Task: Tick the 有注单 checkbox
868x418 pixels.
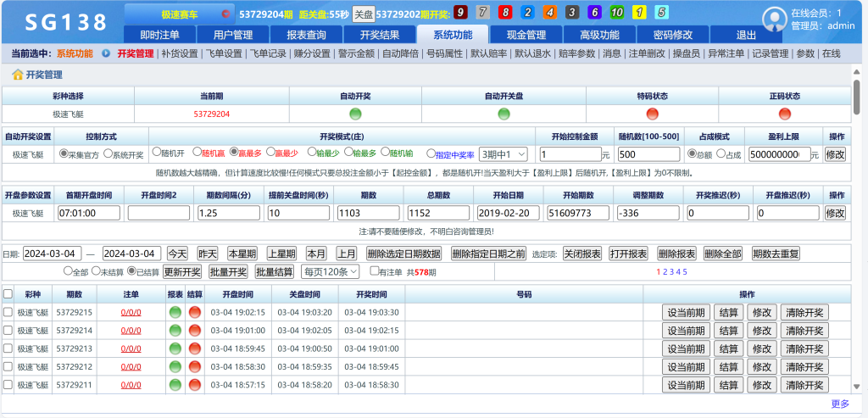Action: (375, 271)
